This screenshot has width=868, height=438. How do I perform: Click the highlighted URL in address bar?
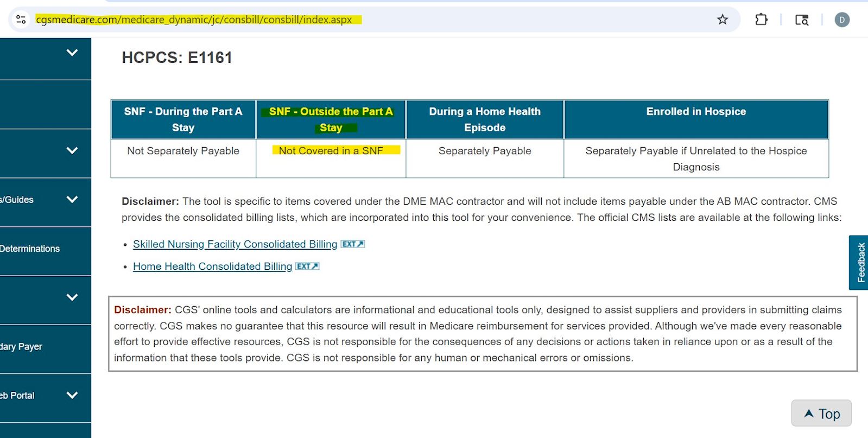[x=194, y=20]
